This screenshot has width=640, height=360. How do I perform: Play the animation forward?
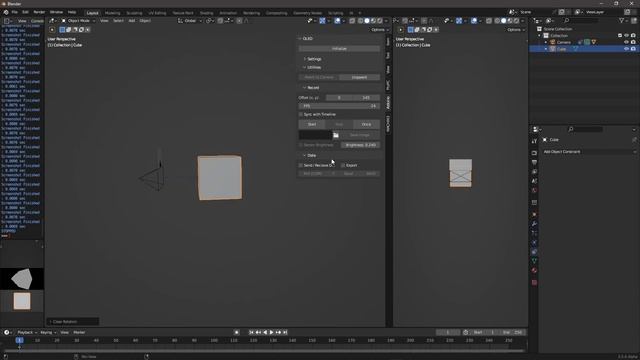(x=272, y=332)
